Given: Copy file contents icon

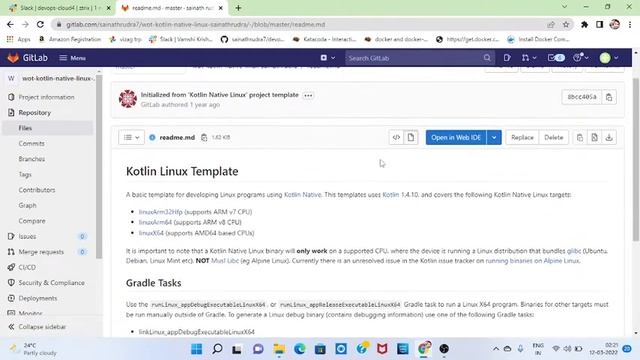Looking at the screenshot, I should click(580, 138).
